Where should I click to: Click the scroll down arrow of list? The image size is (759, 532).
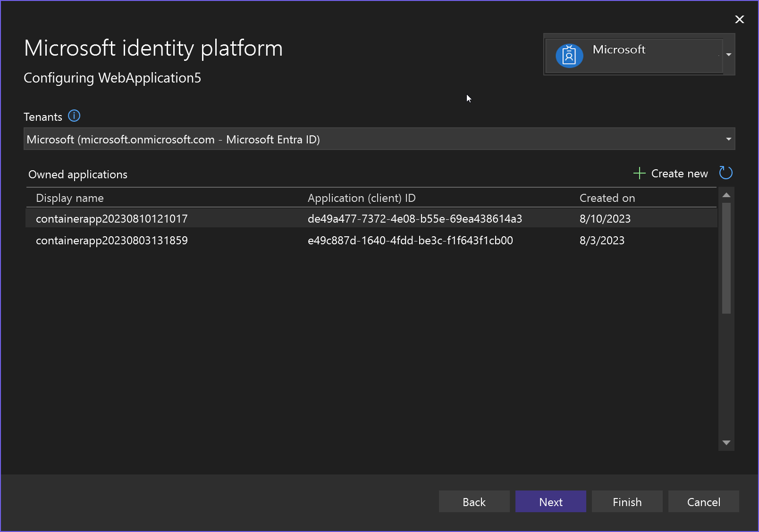[726, 443]
